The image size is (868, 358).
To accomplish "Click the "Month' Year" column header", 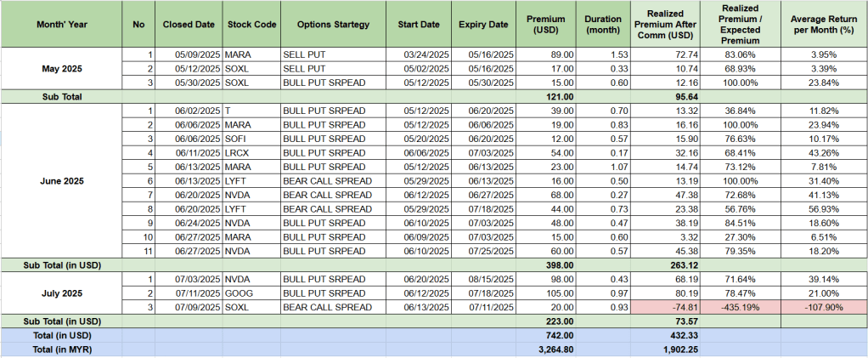I will pos(62,25).
